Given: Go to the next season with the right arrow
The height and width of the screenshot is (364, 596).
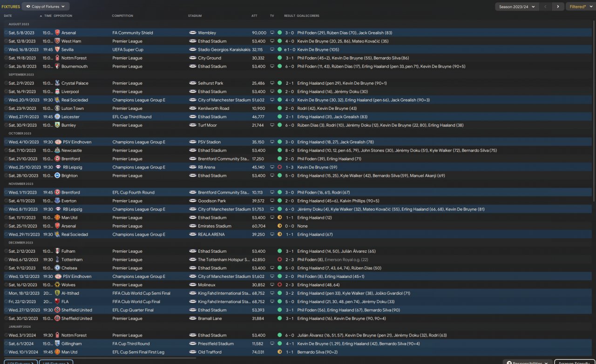Looking at the screenshot, I should pos(558,7).
